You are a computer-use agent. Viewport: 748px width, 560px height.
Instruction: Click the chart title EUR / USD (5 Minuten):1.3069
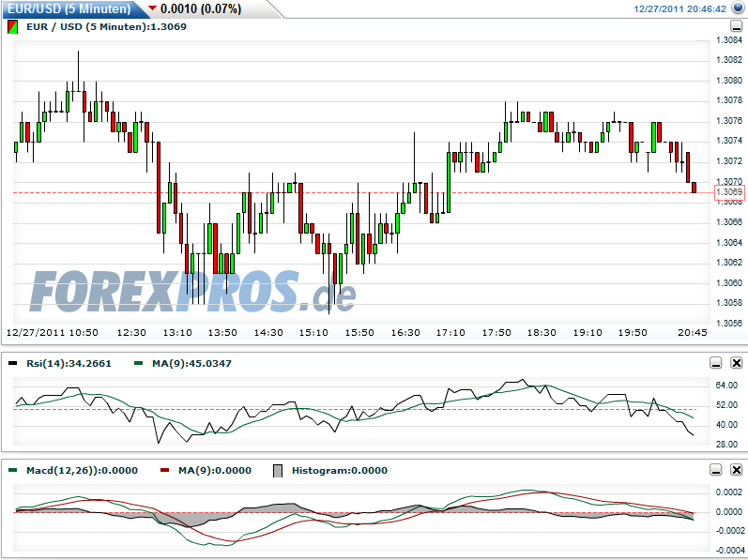pos(106,26)
